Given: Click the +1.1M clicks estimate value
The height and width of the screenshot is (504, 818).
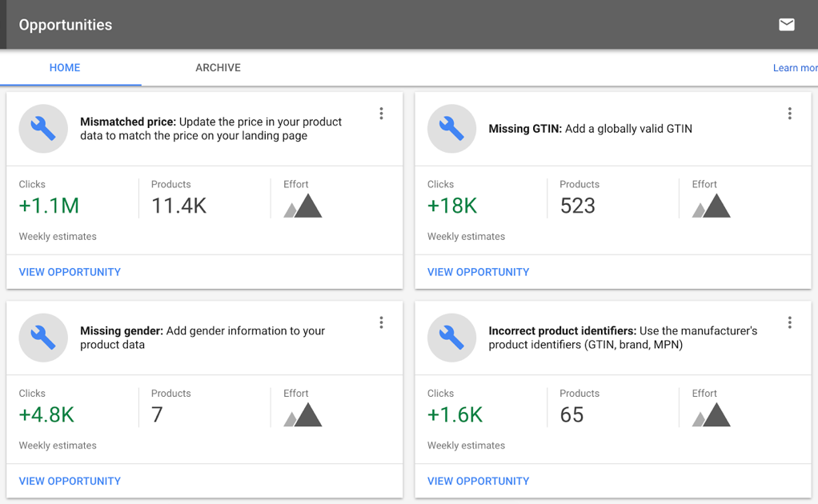Looking at the screenshot, I should point(49,206).
